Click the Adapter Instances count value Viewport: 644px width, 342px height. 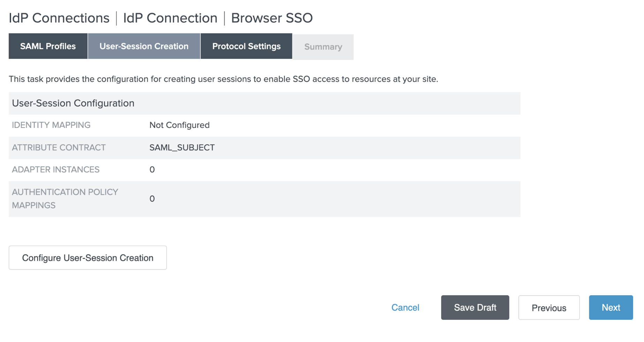click(152, 170)
